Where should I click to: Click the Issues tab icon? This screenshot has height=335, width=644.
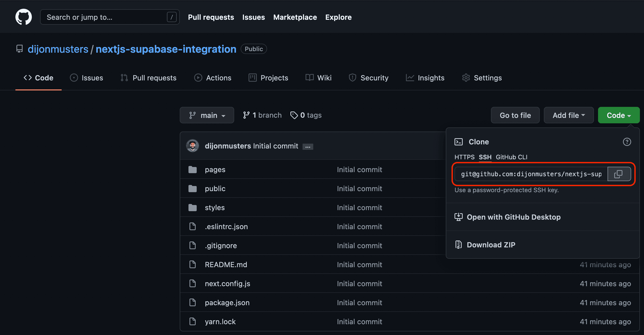(x=74, y=78)
